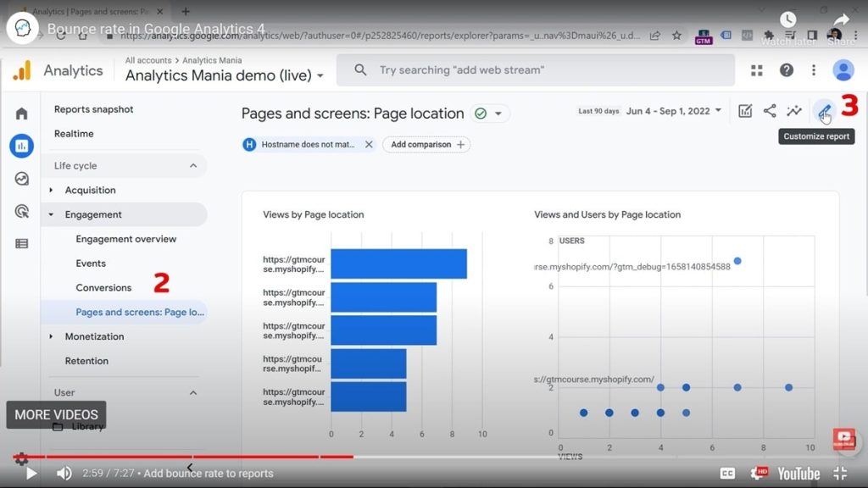868x488 pixels.
Task: Reload the browser page
Action: [61, 36]
